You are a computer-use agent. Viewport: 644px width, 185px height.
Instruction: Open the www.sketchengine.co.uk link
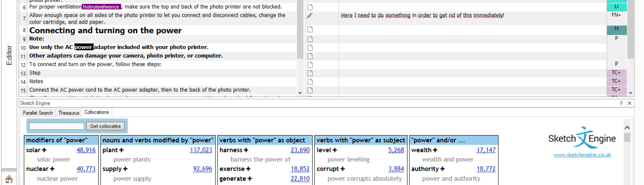pyautogui.click(x=582, y=155)
